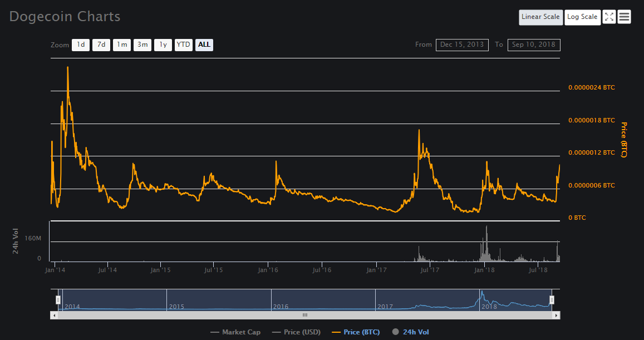Click the Price (BTC) vertical axis title
The width and height of the screenshot is (644, 340).
[624, 140]
